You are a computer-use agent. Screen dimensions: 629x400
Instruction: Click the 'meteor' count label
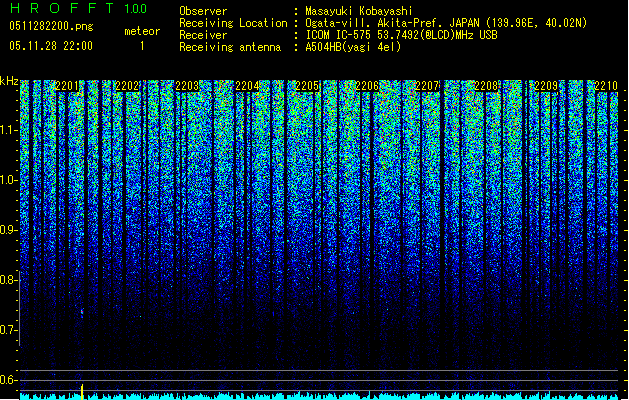(x=142, y=31)
